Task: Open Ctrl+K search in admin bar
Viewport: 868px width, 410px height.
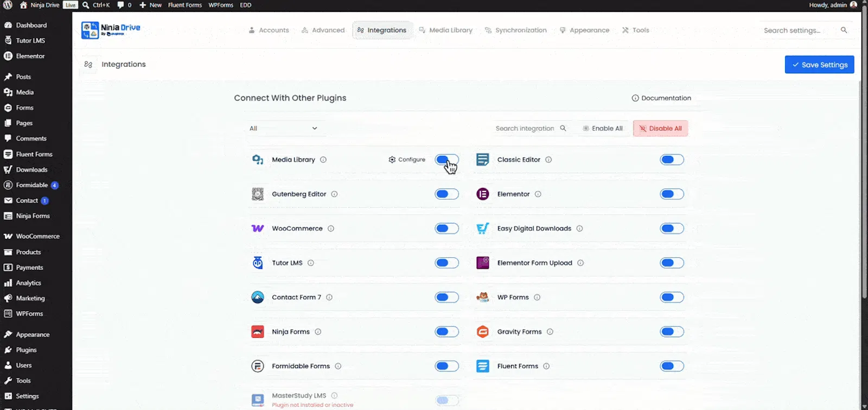Action: [96, 5]
